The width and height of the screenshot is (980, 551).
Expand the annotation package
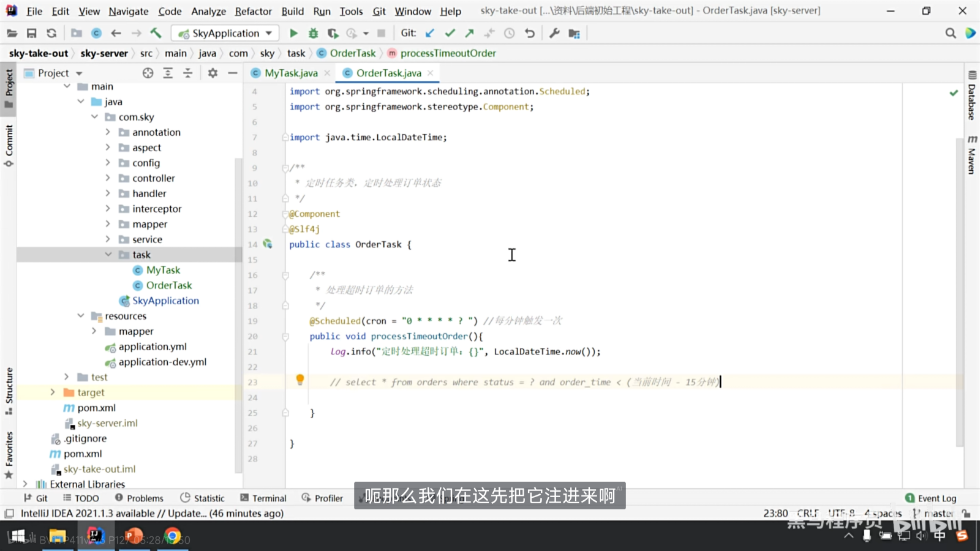click(x=108, y=132)
